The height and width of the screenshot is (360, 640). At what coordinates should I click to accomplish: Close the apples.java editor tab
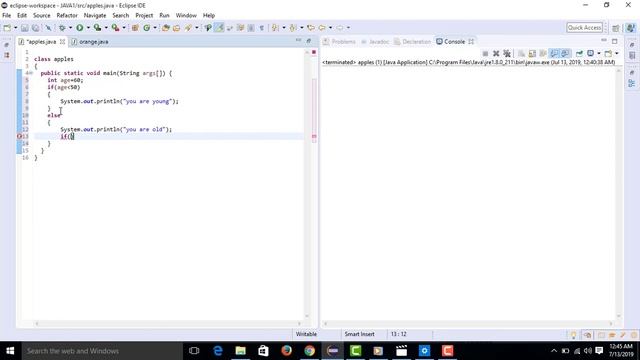point(62,42)
